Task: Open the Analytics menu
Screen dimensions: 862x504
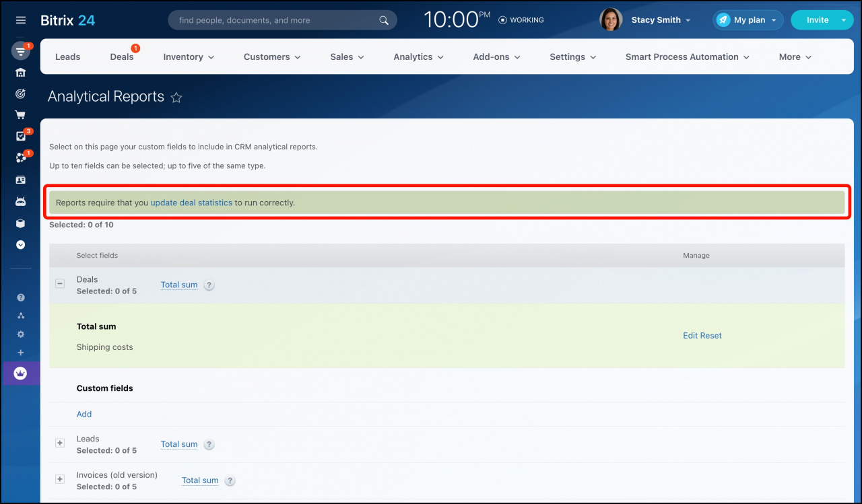Action: [x=419, y=57]
